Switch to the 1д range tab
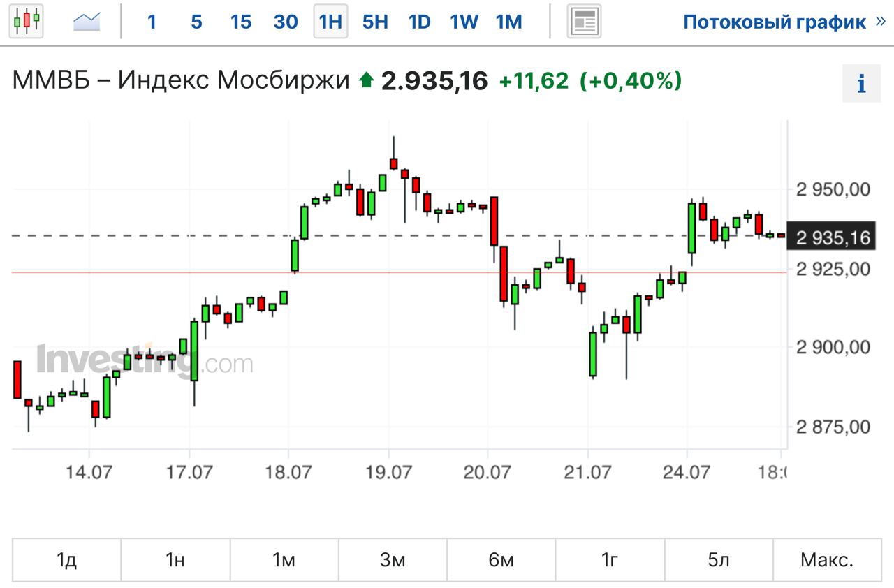 (x=66, y=560)
